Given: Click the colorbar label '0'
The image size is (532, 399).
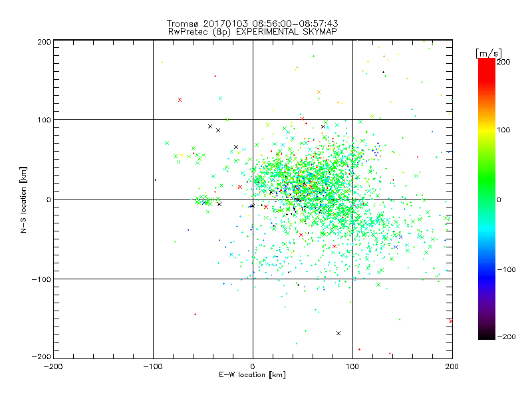Looking at the screenshot, I should coord(499,199).
